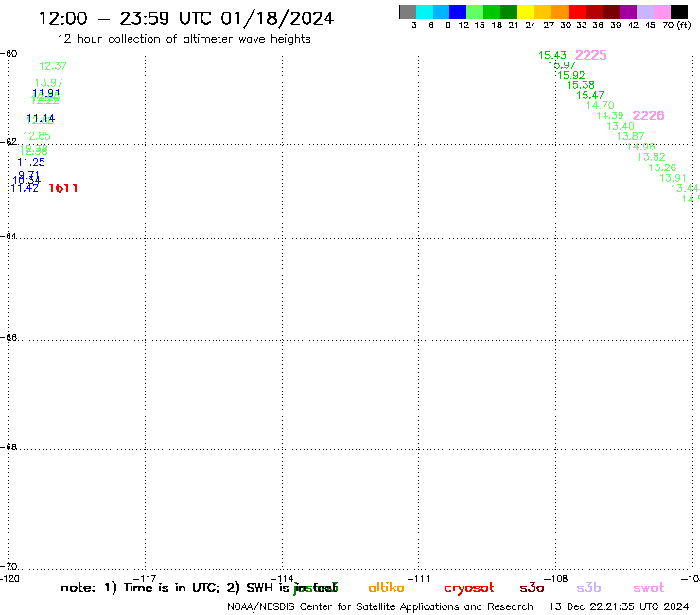Viewport: 700px width, 615px height.
Task: Click the blue wave height value 11.25
Action: tap(31, 162)
